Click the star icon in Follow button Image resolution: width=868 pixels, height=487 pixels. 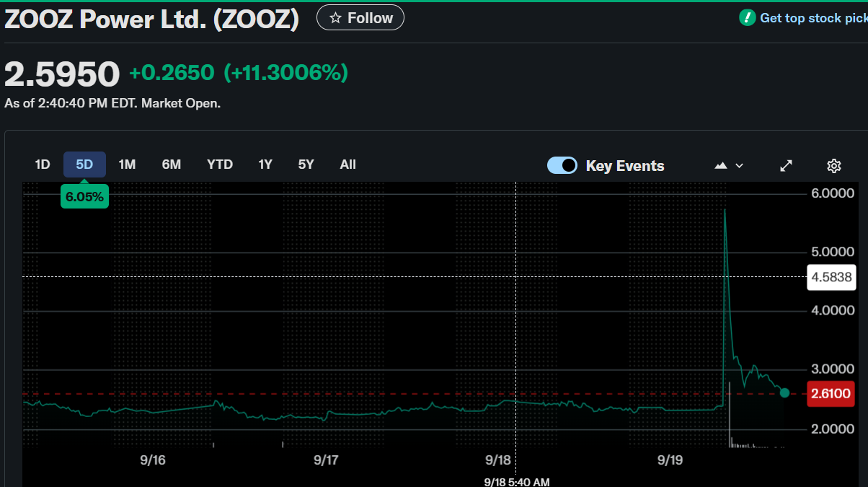tap(335, 18)
